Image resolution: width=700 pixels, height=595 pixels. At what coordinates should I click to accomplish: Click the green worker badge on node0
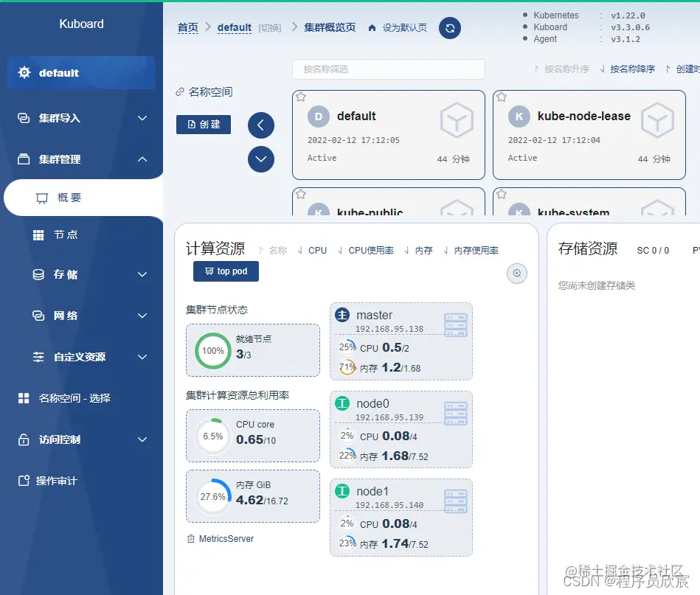tap(342, 403)
